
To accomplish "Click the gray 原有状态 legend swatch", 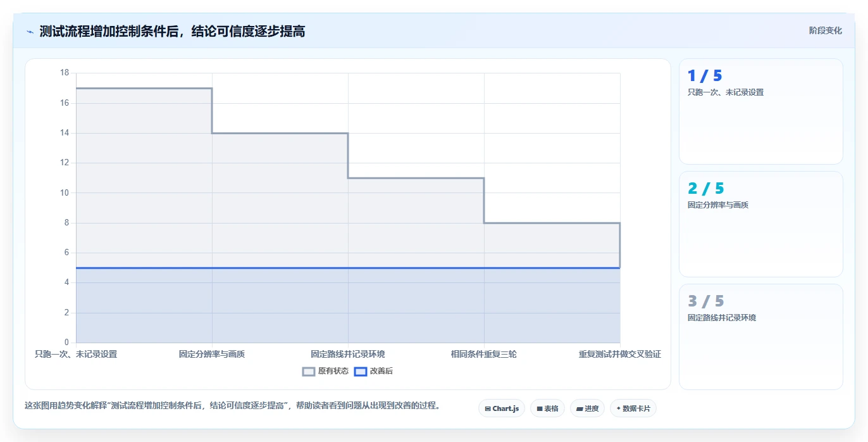I will (309, 372).
